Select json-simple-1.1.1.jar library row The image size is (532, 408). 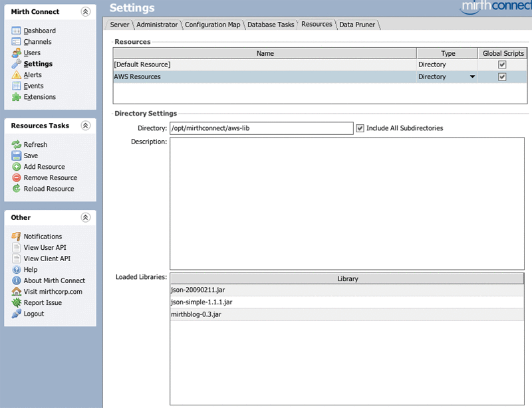[x=347, y=302]
